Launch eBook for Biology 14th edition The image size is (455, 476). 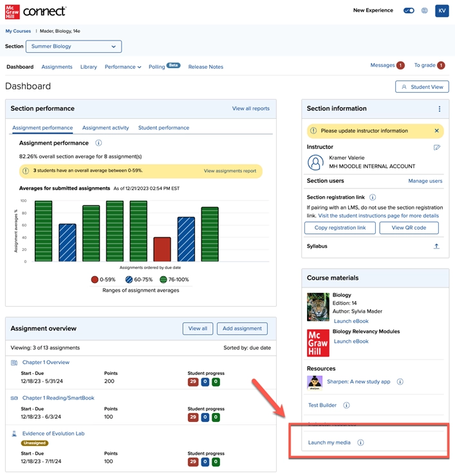coord(351,321)
